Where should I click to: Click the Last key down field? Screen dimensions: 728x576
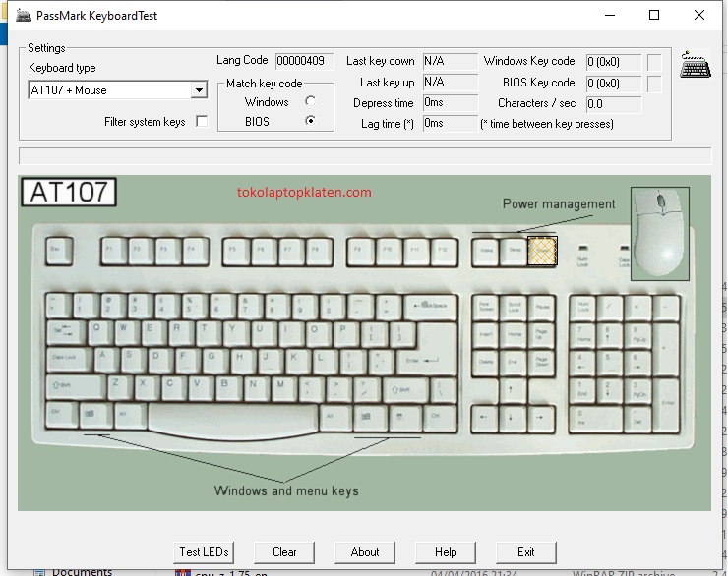(450, 61)
